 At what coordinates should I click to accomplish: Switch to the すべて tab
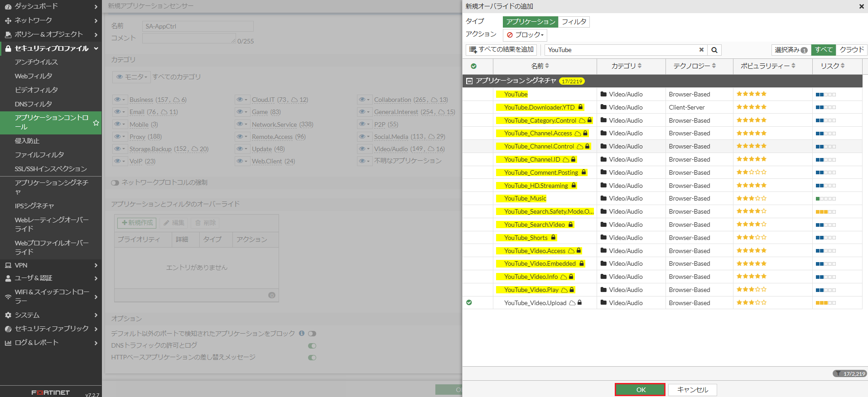click(824, 50)
